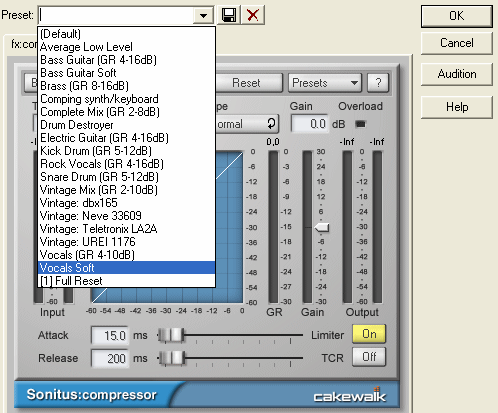Open the plugin Presets dropdown
Image resolution: width=498 pixels, height=413 pixels.
point(325,82)
